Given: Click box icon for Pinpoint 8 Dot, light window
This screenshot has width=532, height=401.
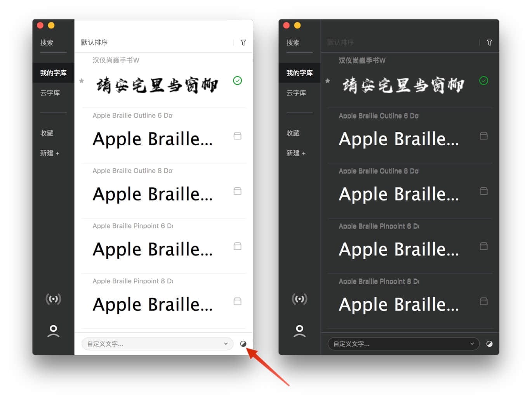Looking at the screenshot, I should 237,301.
